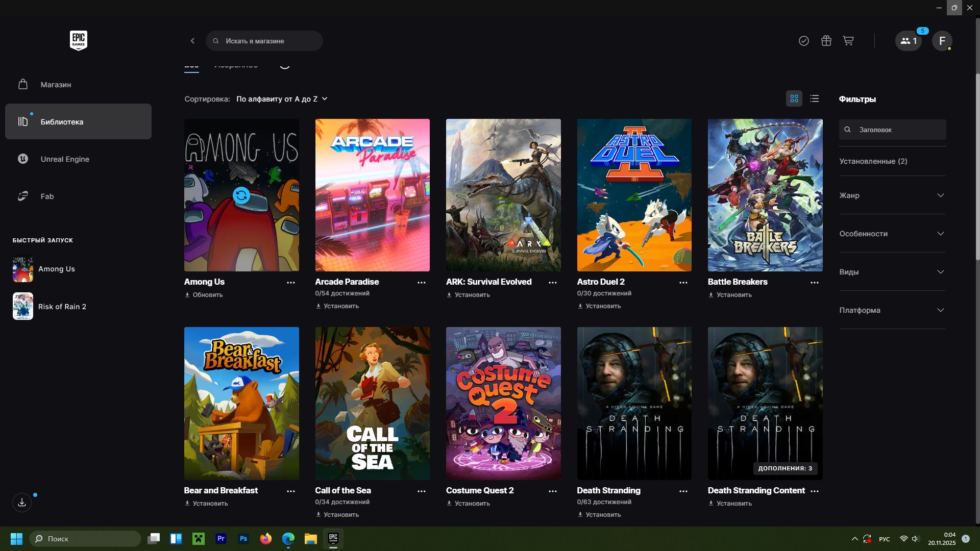Expand the Жанр filter section
The image size is (980, 551).
pyautogui.click(x=892, y=195)
